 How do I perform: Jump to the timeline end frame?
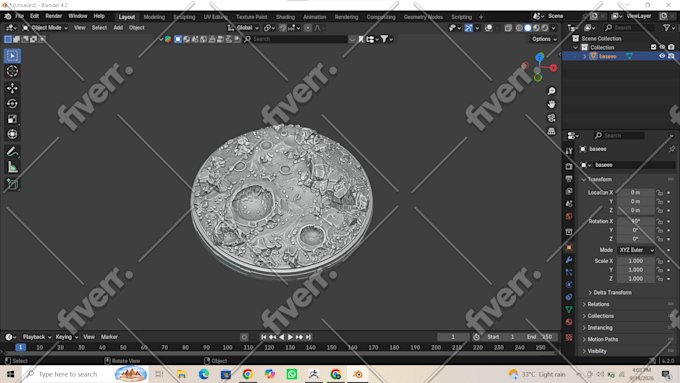(x=308, y=337)
